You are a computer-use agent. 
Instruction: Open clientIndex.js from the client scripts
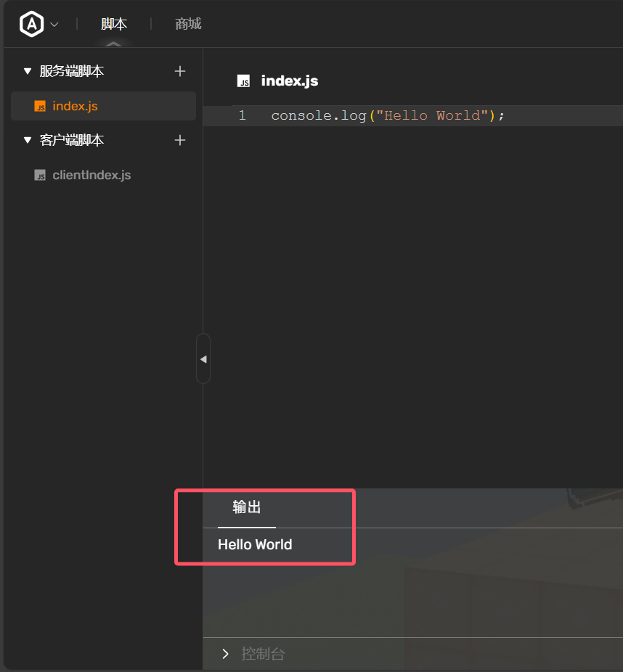point(91,175)
